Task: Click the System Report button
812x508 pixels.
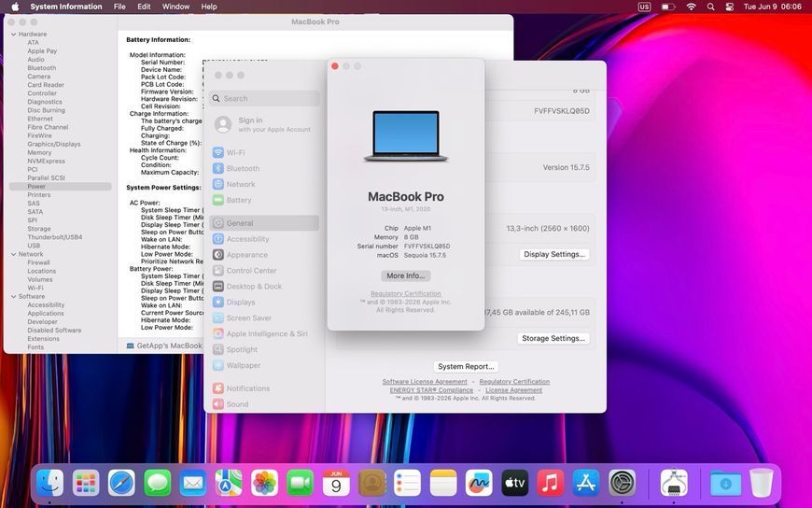Action: tap(466, 366)
